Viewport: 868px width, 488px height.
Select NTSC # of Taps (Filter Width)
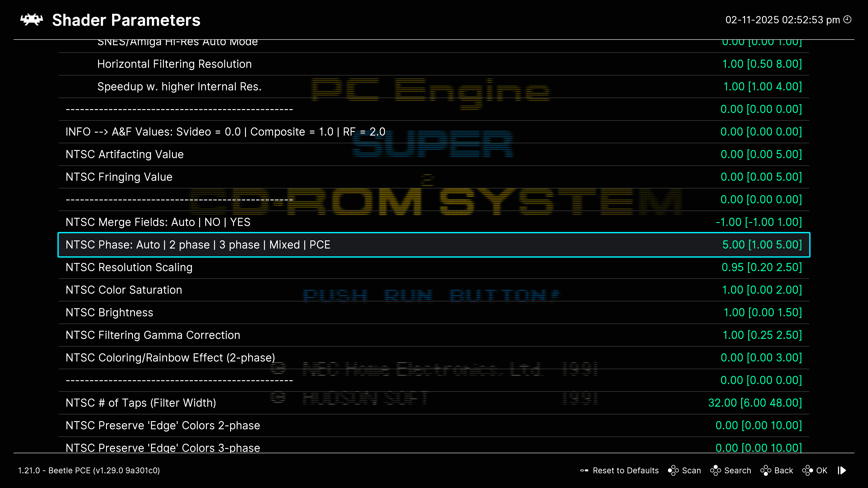(141, 403)
